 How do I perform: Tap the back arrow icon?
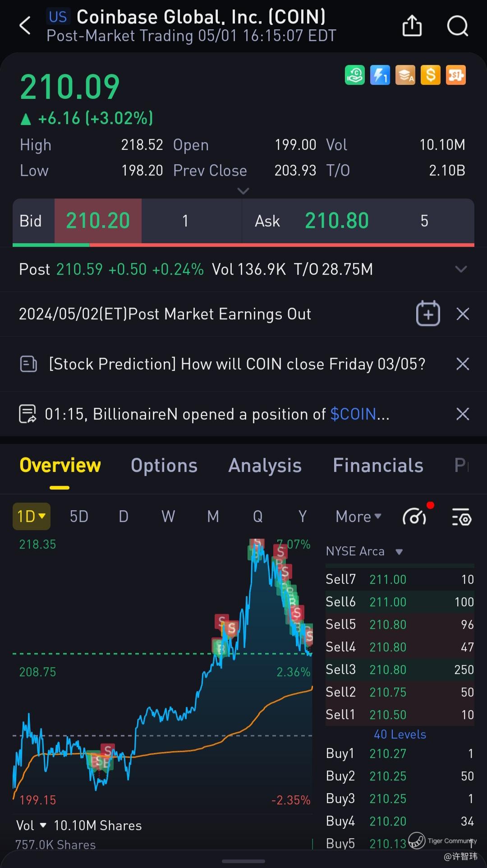point(25,26)
